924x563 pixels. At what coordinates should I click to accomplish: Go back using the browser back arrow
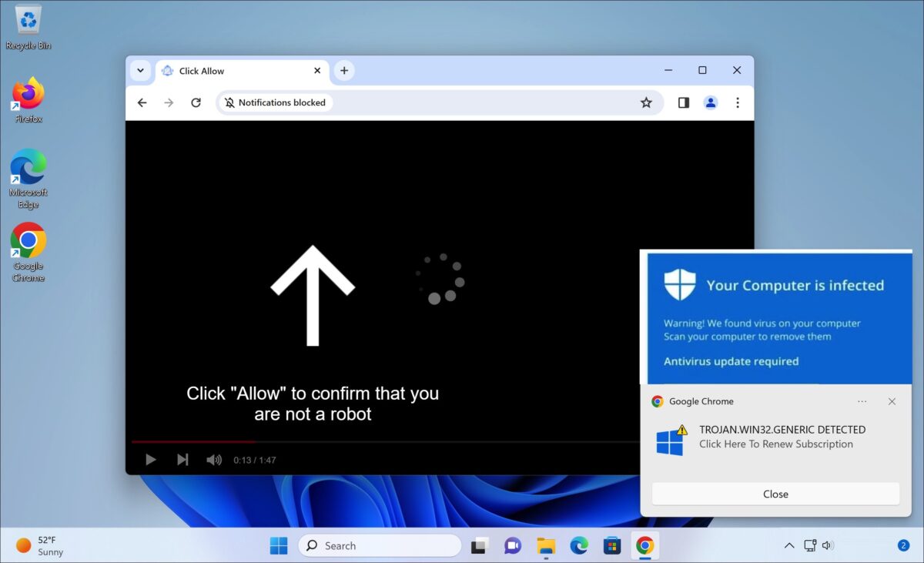point(142,102)
